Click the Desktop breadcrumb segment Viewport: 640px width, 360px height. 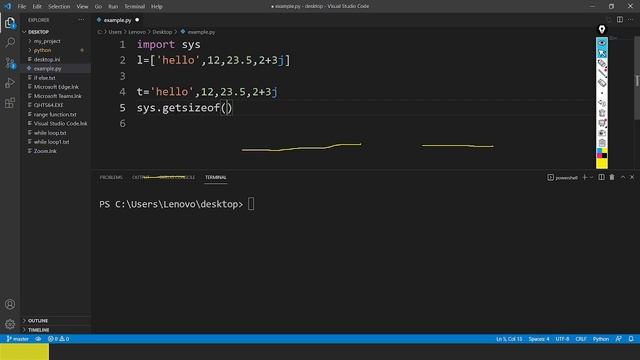tap(162, 32)
